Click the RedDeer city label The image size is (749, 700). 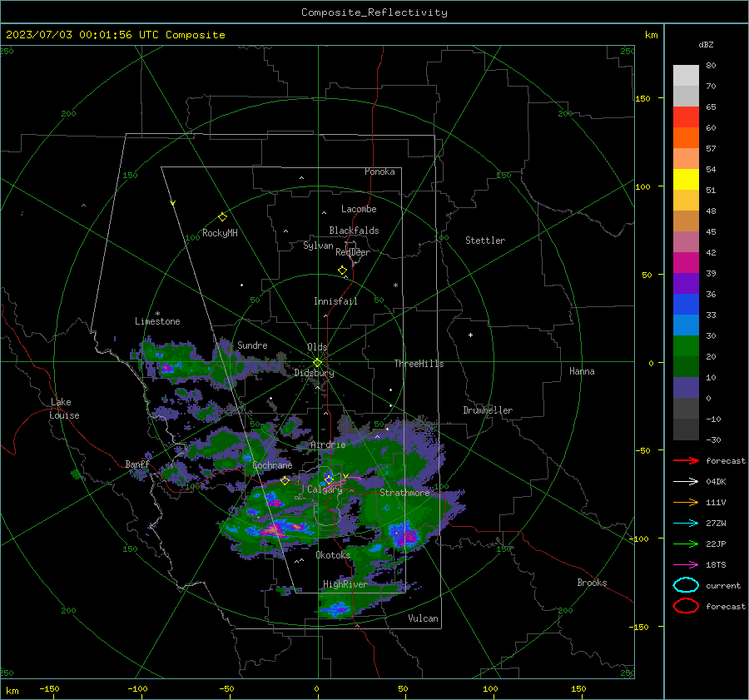353,252
